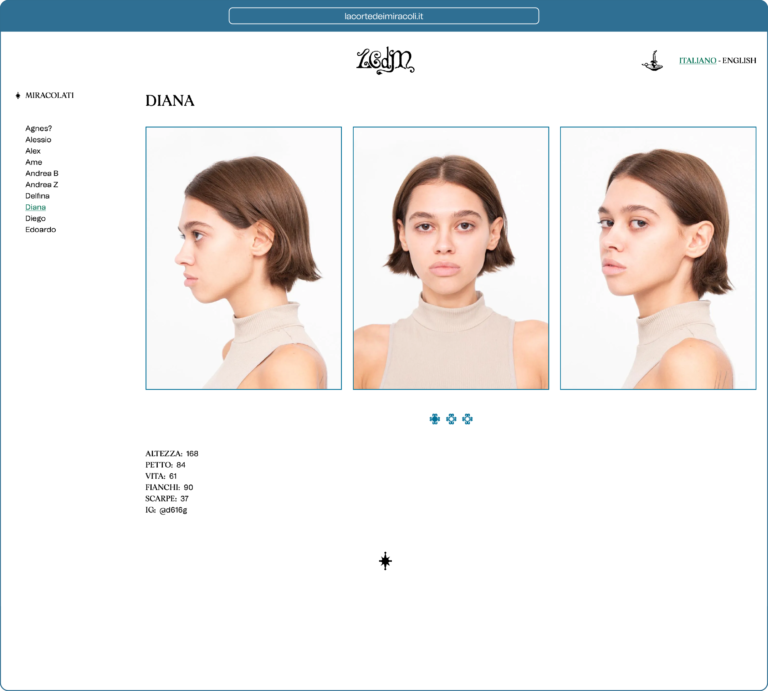Image resolution: width=768 pixels, height=691 pixels.
Task: Click the diamond bullet beside MIRACOLATI
Action: pos(18,95)
